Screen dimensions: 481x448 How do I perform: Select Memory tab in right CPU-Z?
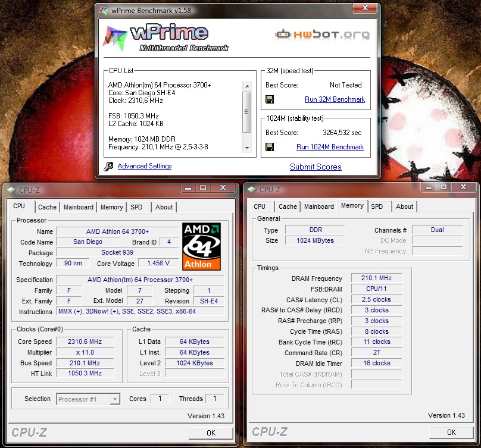click(x=352, y=205)
